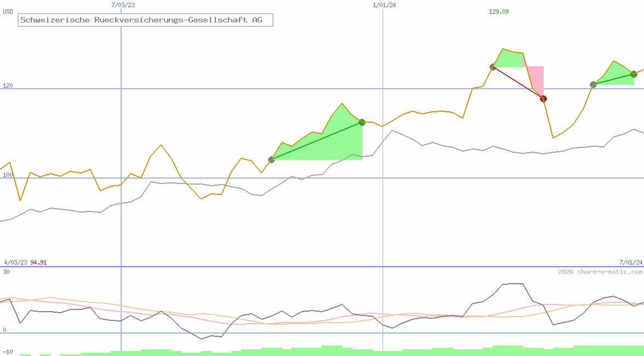The width and height of the screenshot is (644, 356).
Task: Click the 120 price axis label
Action: pos(8,85)
